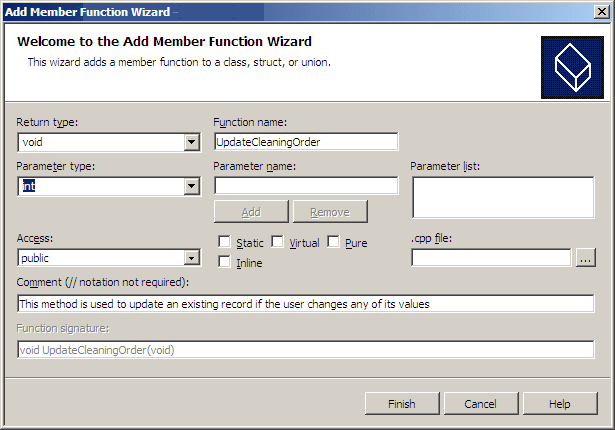Tick the Inline checkbox

224,261
